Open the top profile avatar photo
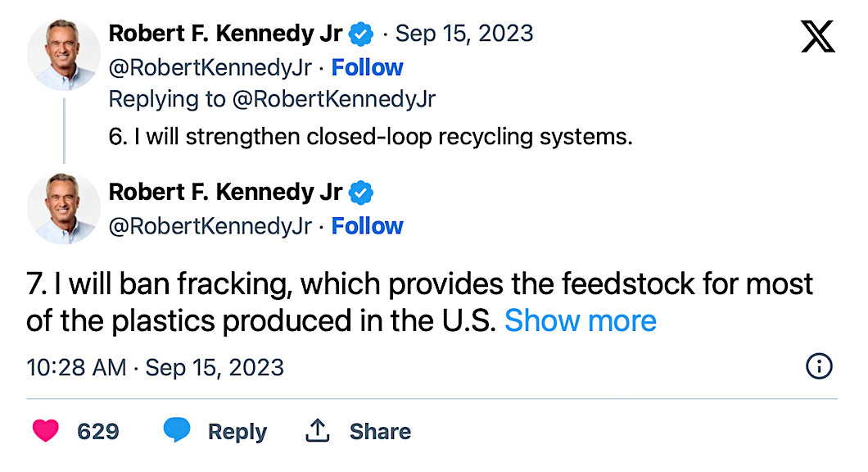 pyautogui.click(x=64, y=54)
